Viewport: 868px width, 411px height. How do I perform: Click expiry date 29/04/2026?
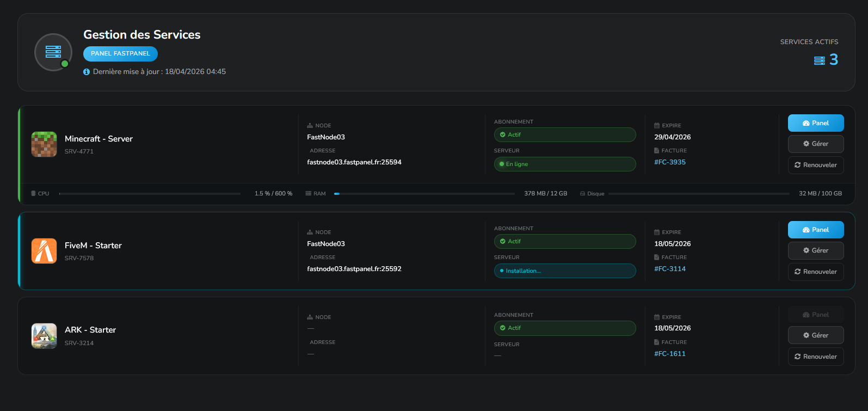[x=673, y=137]
